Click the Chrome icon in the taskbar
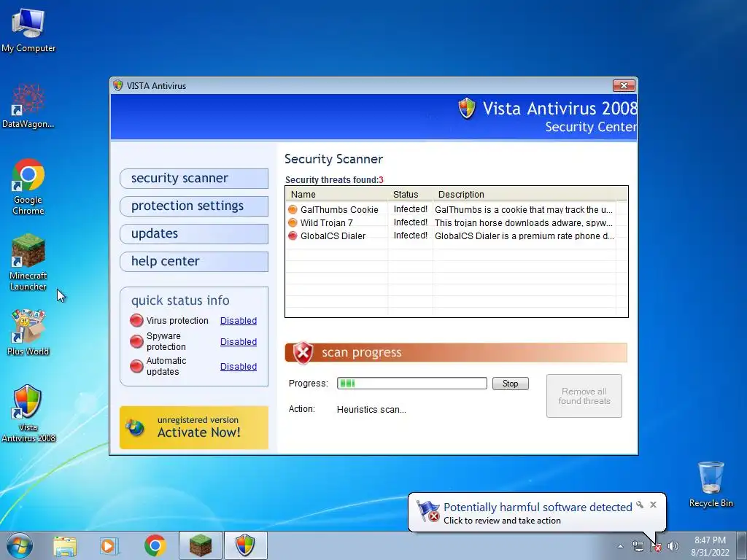 155,545
